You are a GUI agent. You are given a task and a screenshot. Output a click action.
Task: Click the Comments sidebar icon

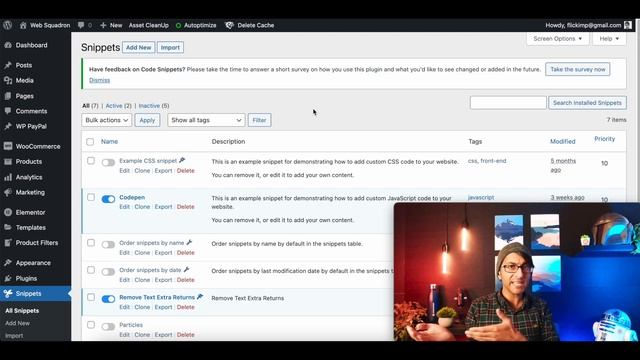[8, 111]
